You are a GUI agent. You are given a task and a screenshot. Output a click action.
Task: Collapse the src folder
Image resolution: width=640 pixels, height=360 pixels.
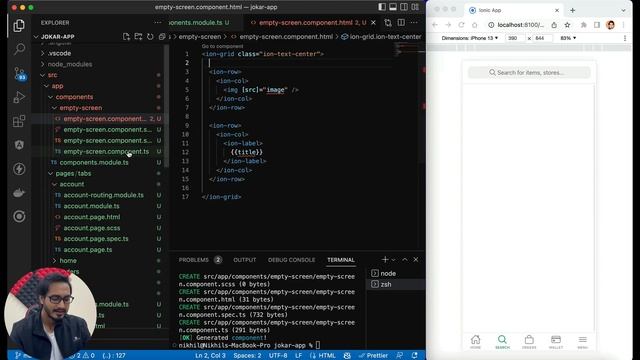pyautogui.click(x=52, y=75)
